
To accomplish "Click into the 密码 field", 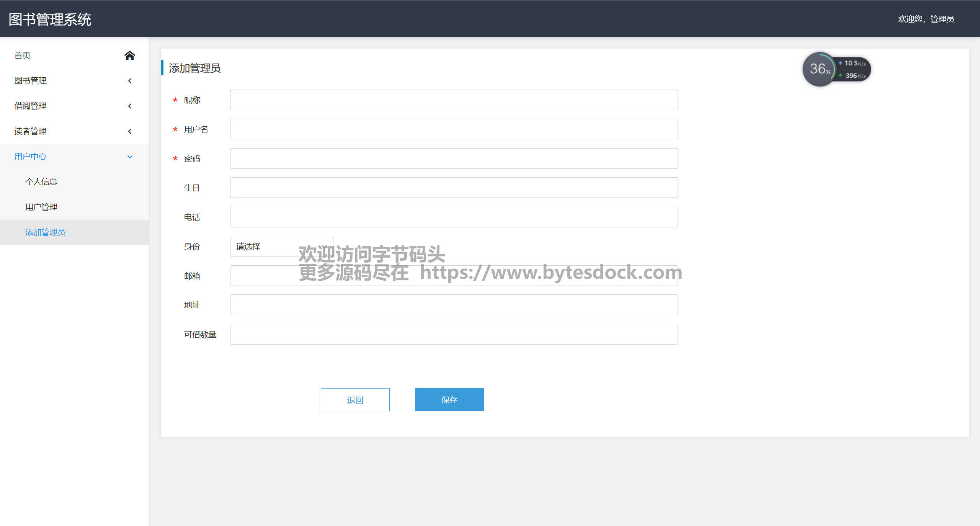I will click(x=454, y=158).
